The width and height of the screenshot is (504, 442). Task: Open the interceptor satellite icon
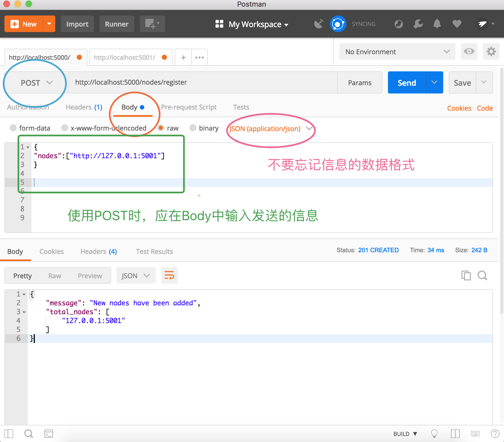pyautogui.click(x=319, y=24)
